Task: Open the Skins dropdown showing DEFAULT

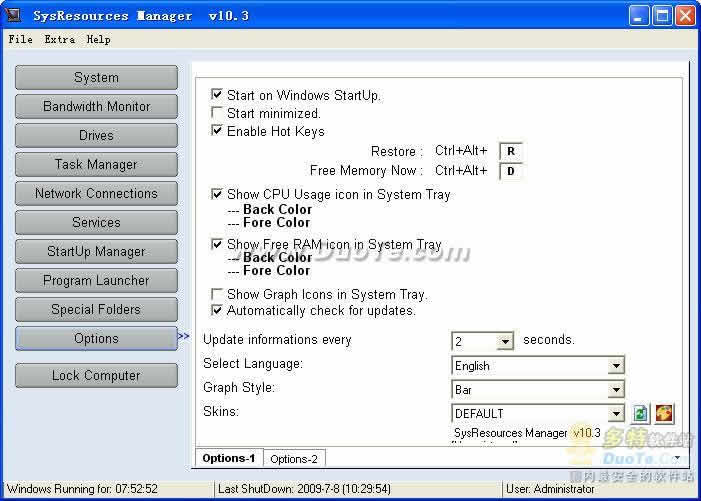Action: [x=616, y=414]
